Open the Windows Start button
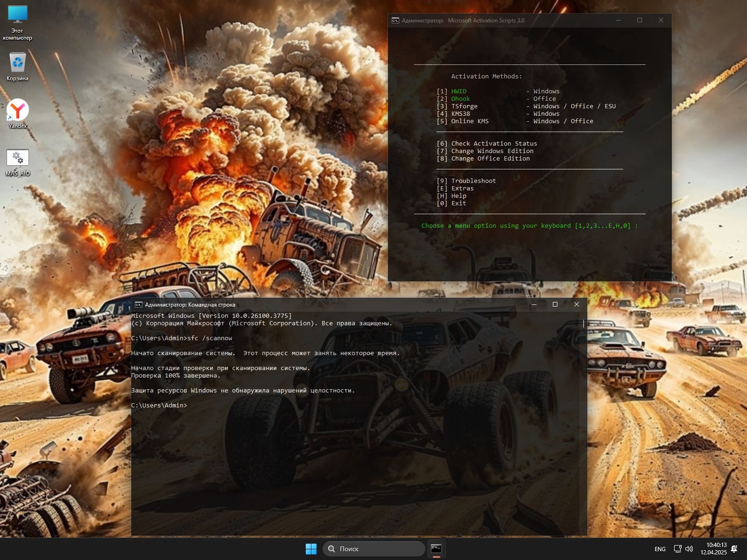Viewport: 747px width, 560px height. [311, 549]
